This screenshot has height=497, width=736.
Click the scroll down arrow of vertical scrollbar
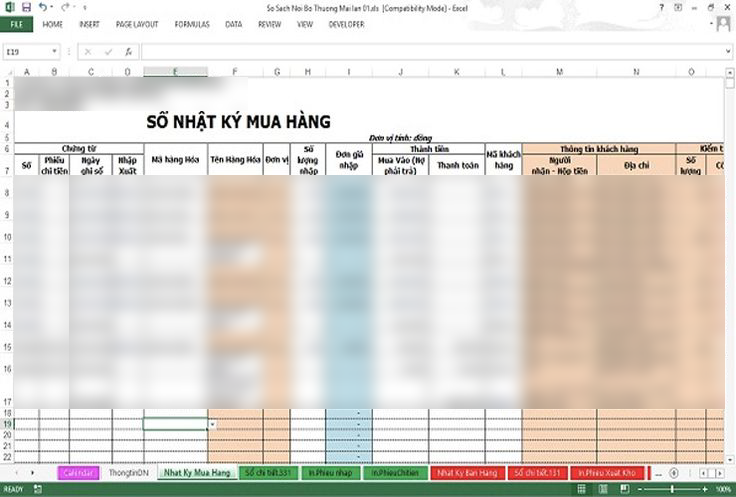[x=729, y=460]
